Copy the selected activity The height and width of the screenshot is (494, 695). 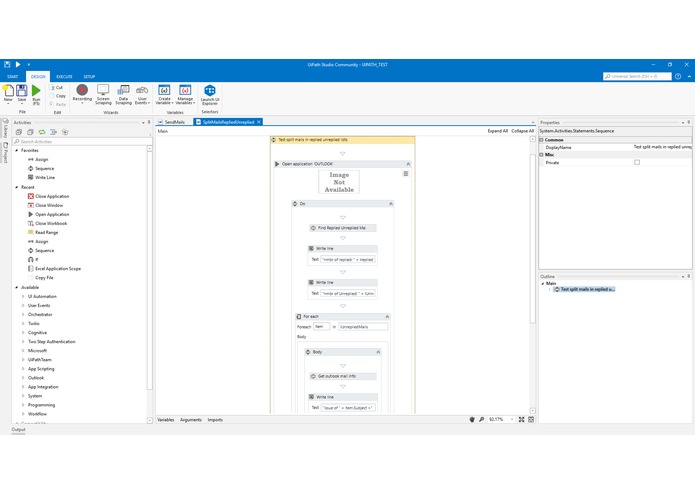click(x=58, y=96)
